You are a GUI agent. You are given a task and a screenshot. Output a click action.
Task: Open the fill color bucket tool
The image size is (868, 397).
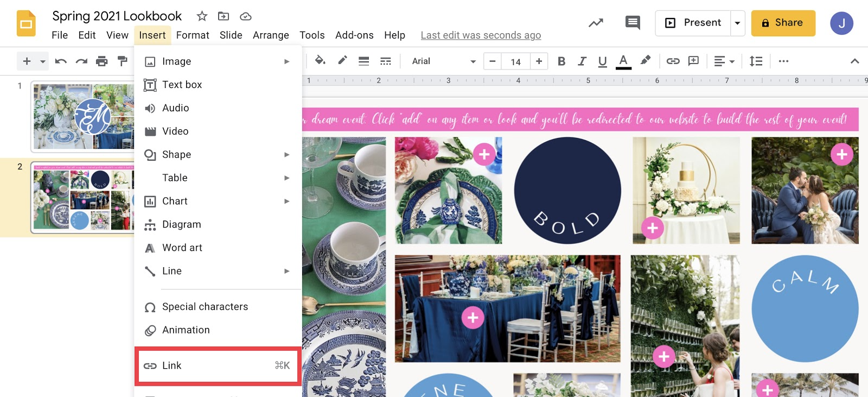click(320, 61)
